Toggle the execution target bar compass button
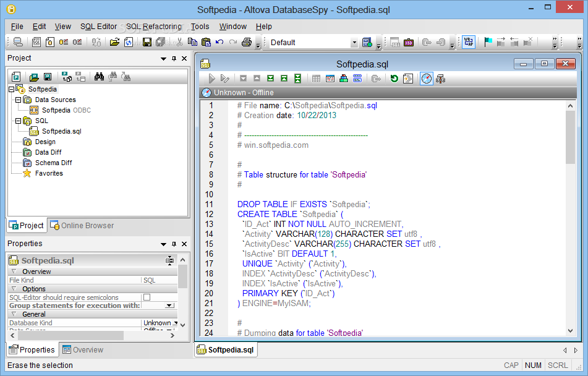The width and height of the screenshot is (588, 376). tap(427, 79)
